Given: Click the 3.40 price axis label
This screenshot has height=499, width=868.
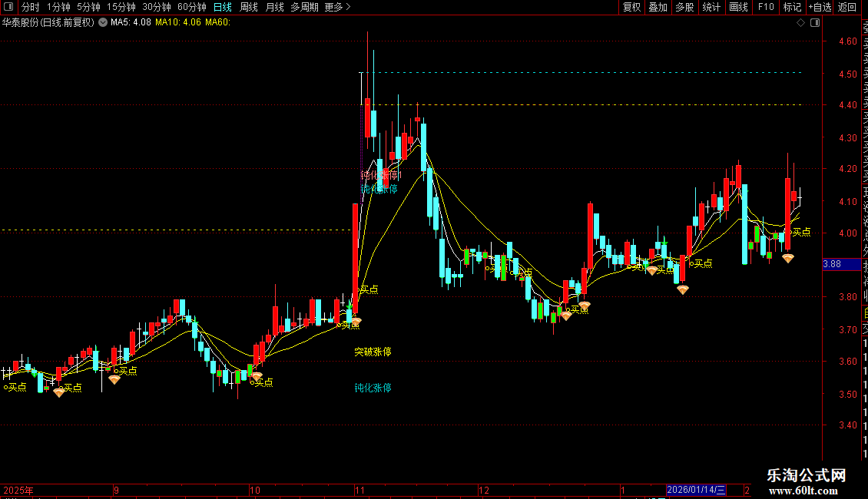Looking at the screenshot, I should tap(848, 425).
